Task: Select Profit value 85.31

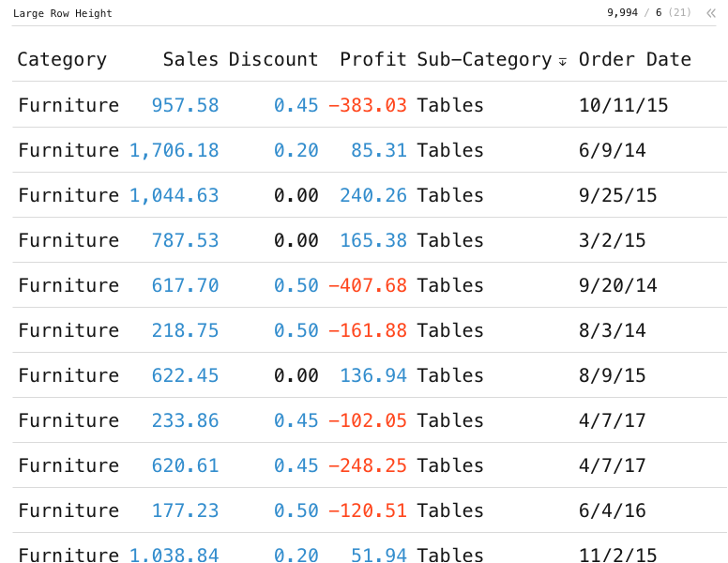Action: point(379,150)
